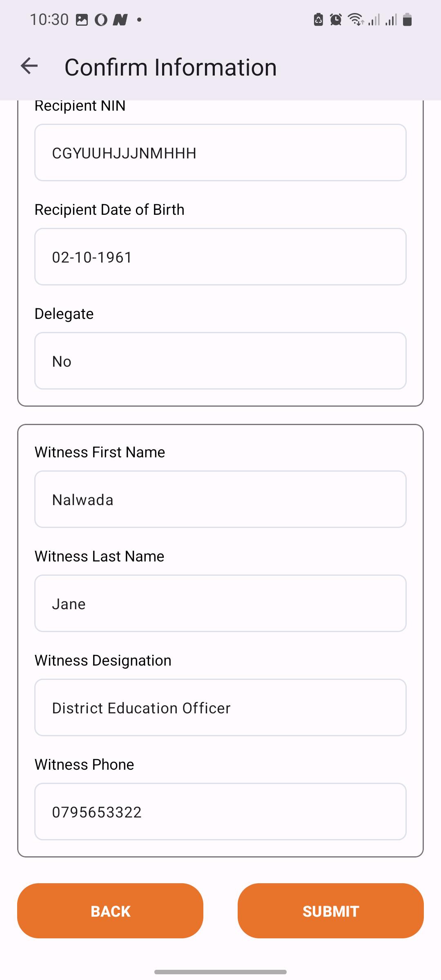Tap the Wi-Fi status icon

(x=356, y=19)
